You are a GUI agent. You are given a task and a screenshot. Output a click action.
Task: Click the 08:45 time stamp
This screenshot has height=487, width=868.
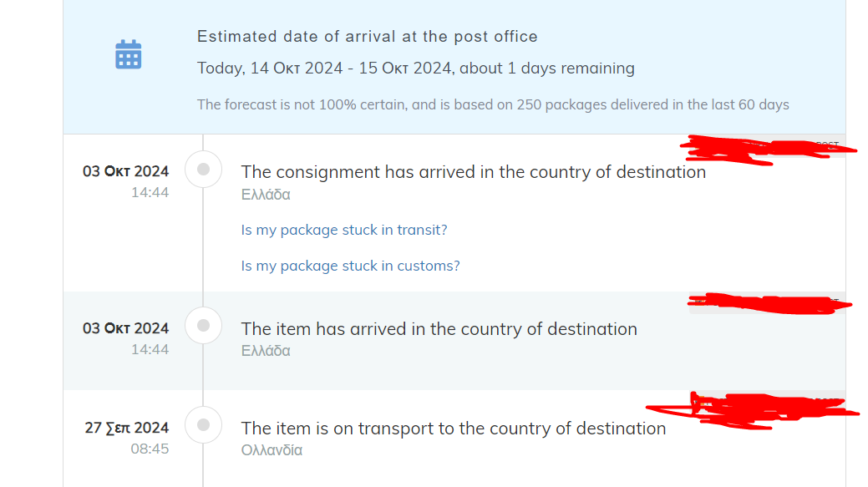pos(150,449)
